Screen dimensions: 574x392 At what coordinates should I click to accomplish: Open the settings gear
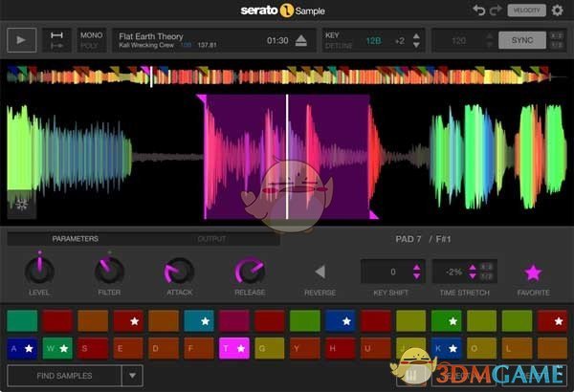[557, 11]
